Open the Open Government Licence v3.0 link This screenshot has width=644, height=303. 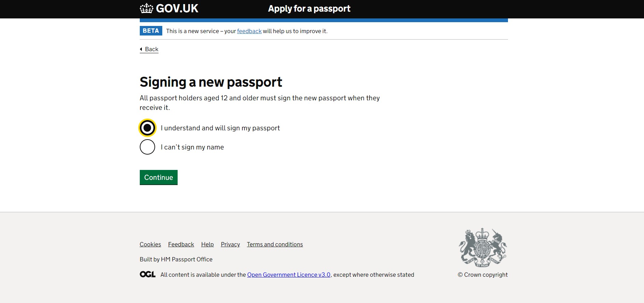[x=289, y=275]
